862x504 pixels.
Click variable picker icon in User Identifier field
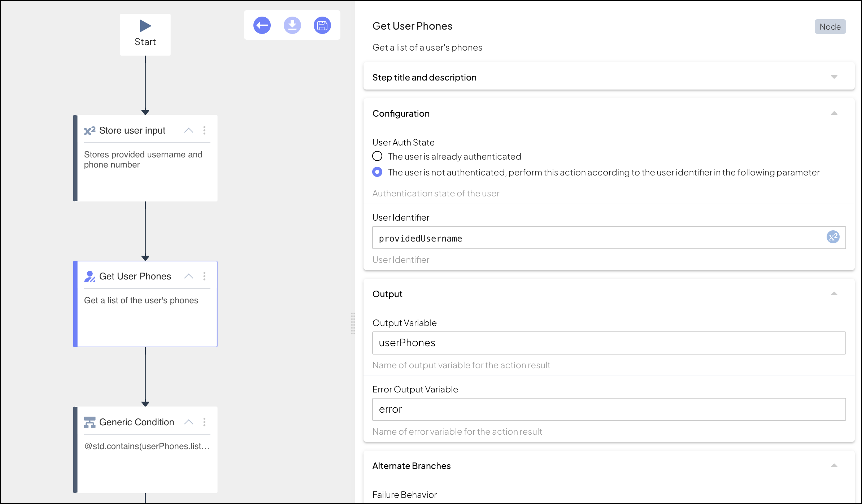pos(833,237)
